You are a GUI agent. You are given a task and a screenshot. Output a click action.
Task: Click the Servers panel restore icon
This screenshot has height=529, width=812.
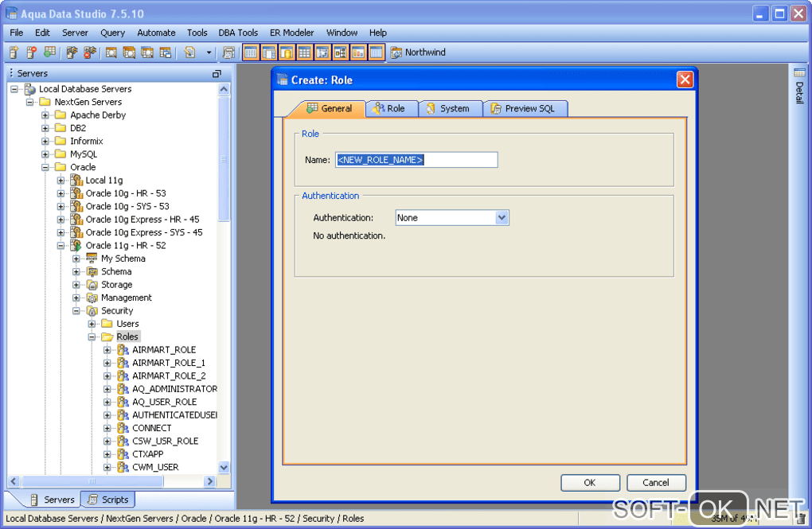pos(217,73)
